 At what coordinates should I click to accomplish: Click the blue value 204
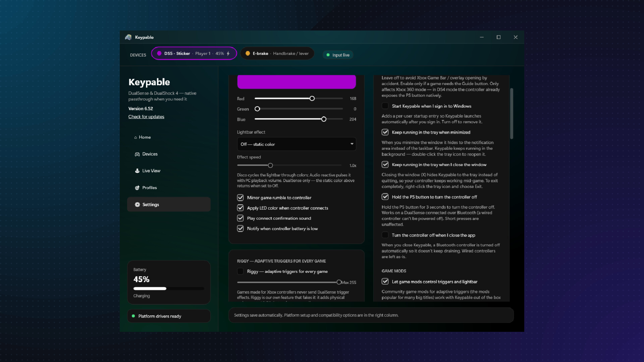coord(353,119)
